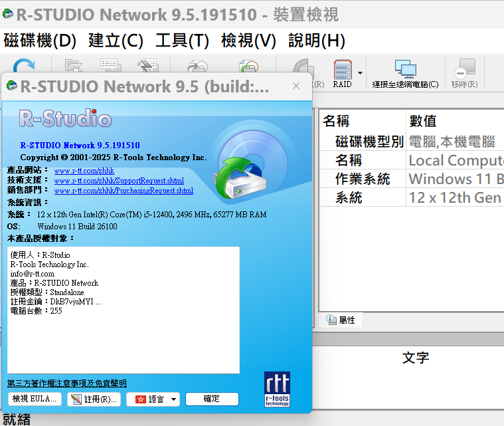Open the 第三方著作權注意事項及免責聲明 link
The image size is (504, 426).
point(67,383)
